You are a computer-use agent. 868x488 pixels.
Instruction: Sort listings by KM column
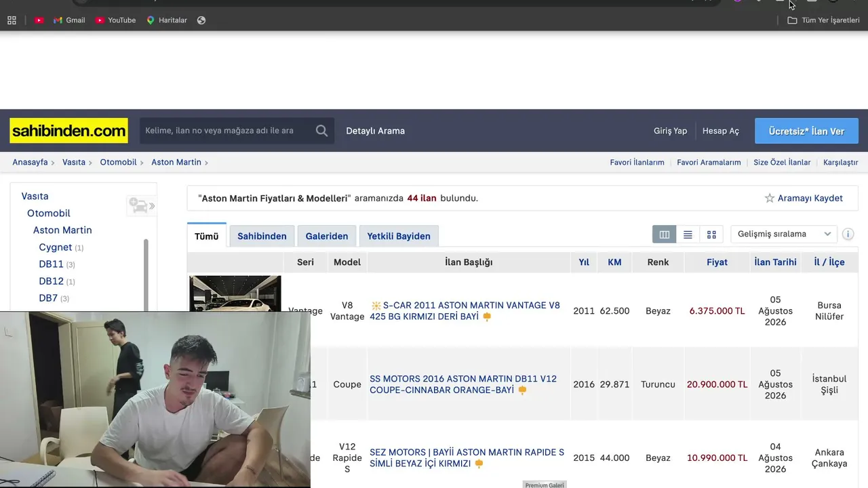pyautogui.click(x=614, y=262)
